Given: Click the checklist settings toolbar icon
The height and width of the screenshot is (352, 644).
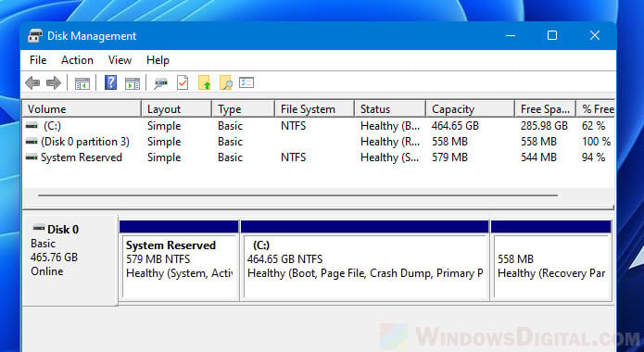Looking at the screenshot, I should tap(246, 82).
